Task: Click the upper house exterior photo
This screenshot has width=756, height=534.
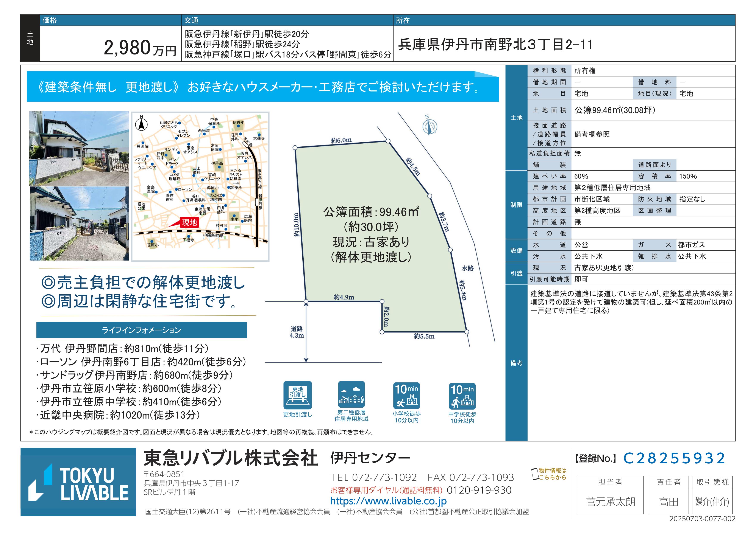Action: coord(79,148)
